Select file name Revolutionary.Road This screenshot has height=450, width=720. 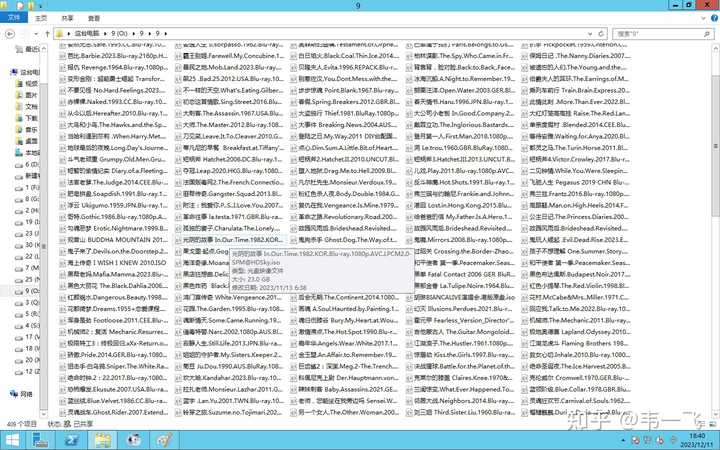tap(349, 217)
